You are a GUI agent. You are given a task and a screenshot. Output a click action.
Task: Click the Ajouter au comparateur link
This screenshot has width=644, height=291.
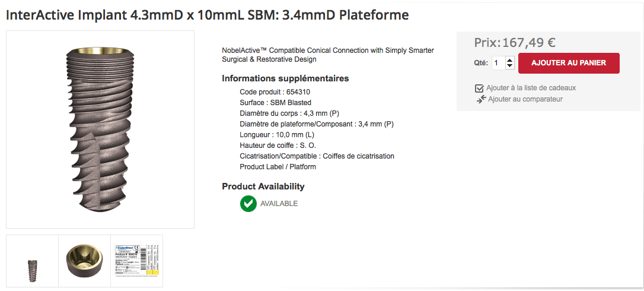(525, 99)
